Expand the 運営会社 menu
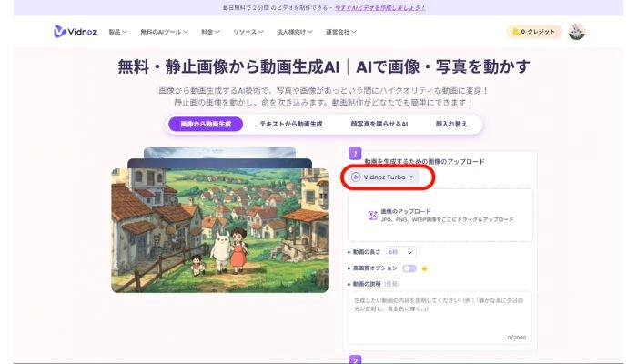Viewport: 637px width, 364px height. [341, 32]
